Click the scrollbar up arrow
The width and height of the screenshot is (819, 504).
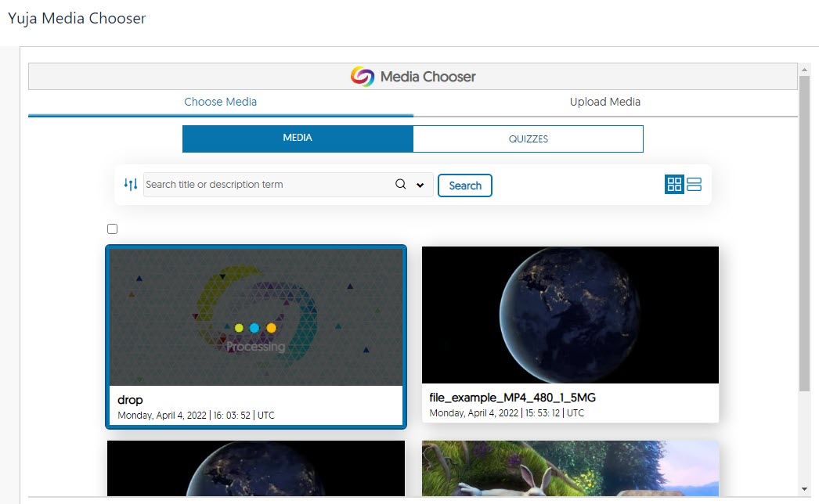[804, 70]
